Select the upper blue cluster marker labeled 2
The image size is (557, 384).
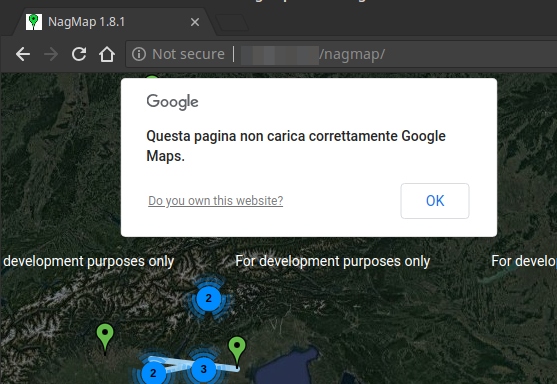209,298
